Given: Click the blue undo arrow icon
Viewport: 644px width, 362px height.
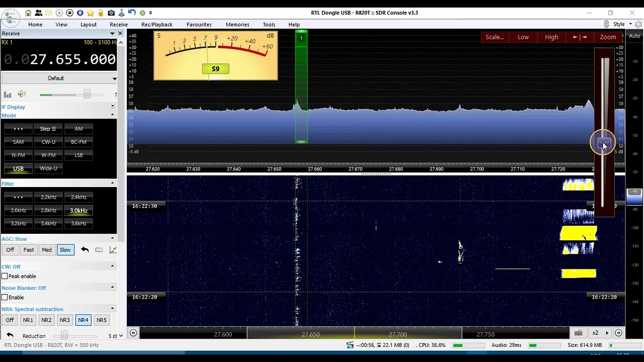Looking at the screenshot, I should tap(132, 13).
